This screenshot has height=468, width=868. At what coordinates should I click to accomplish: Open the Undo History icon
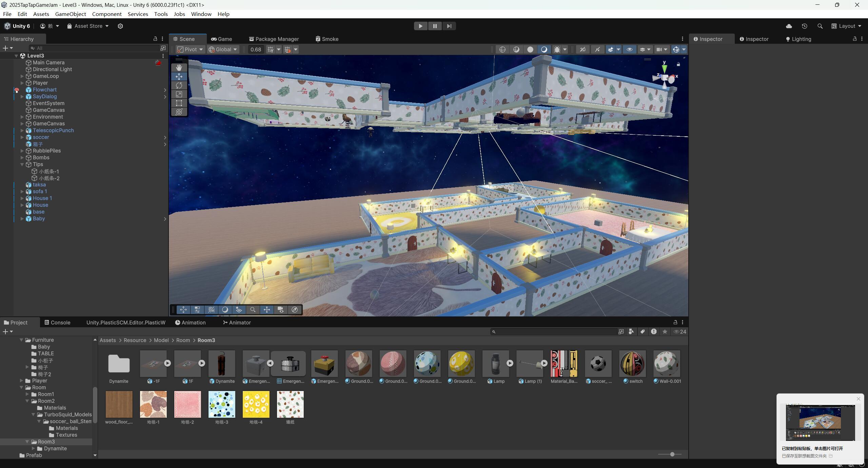click(804, 26)
